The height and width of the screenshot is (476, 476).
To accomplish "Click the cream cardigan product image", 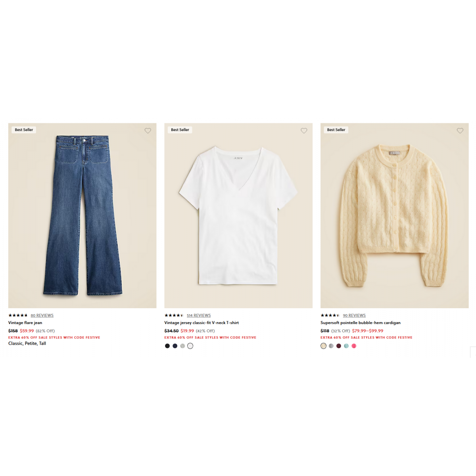I will [x=395, y=215].
